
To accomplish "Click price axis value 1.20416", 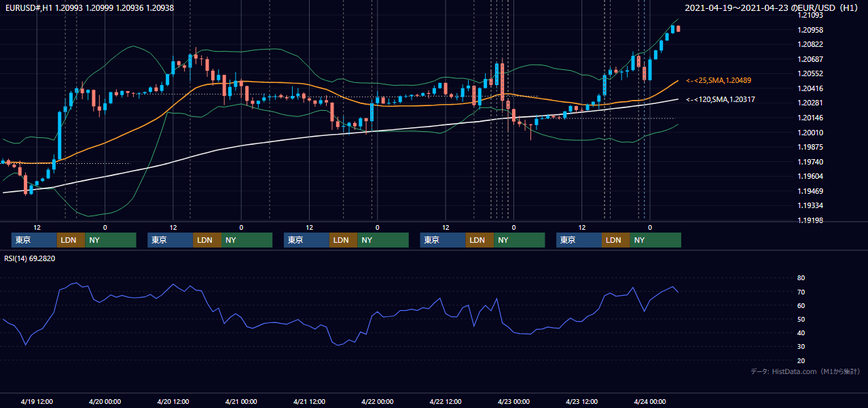I will (810, 88).
